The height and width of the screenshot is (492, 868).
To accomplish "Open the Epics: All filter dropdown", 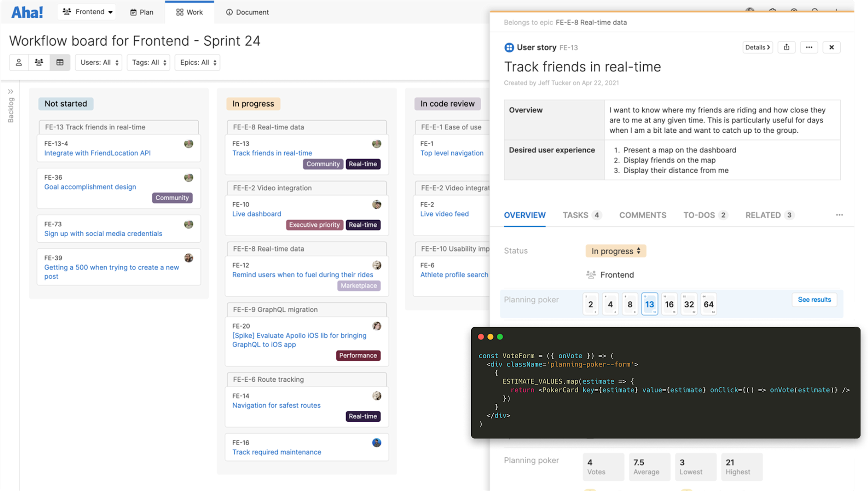I will (197, 62).
